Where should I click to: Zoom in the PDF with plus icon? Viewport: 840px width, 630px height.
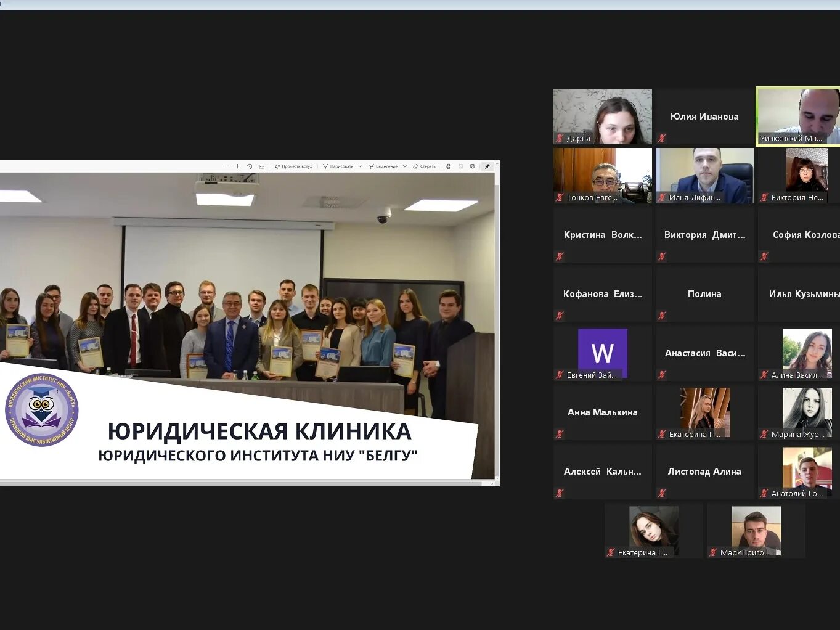tap(237, 166)
